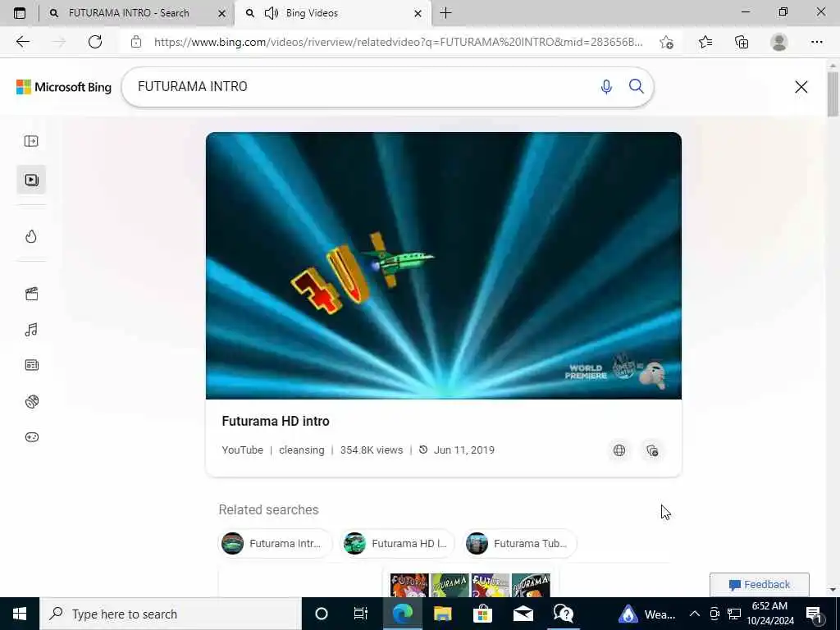Open the Get Help taskbar icon
840x630 pixels.
coord(563,614)
